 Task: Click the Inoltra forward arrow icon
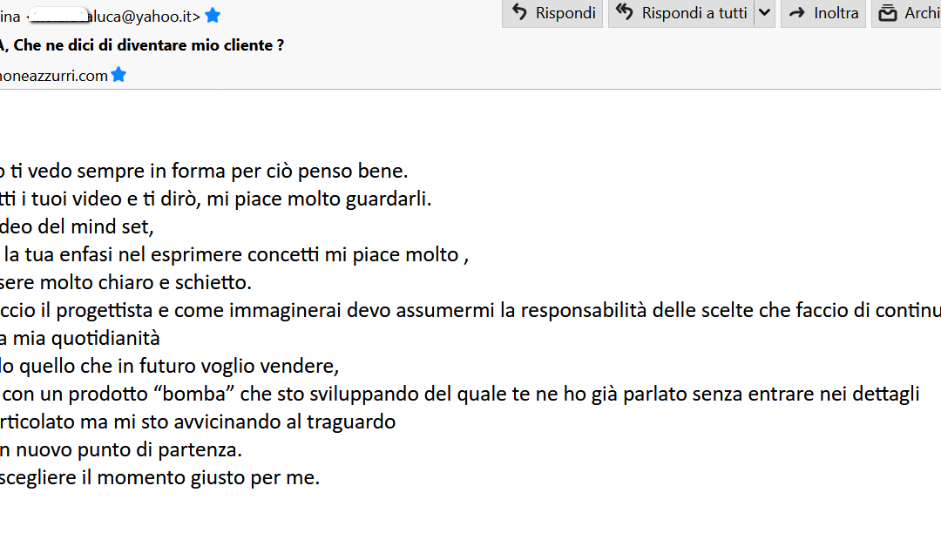pos(796,13)
